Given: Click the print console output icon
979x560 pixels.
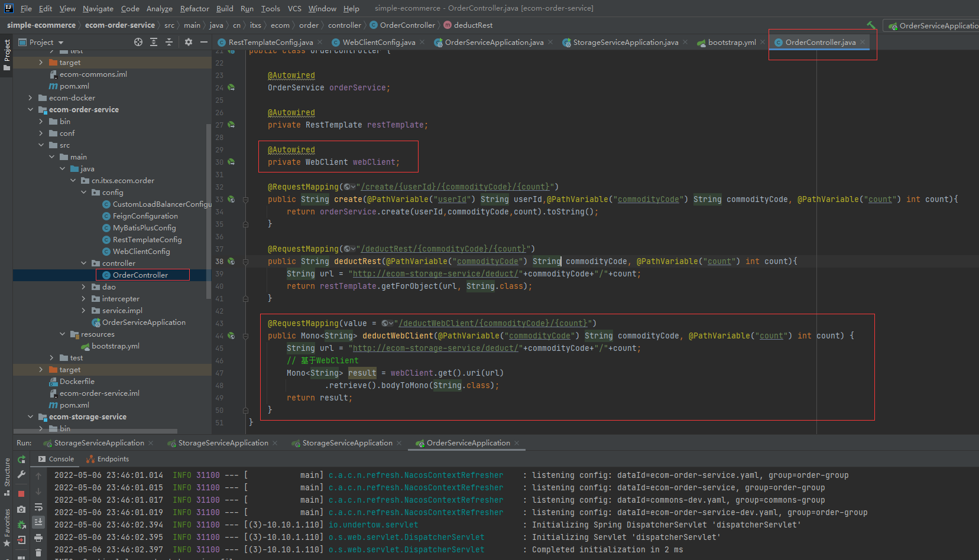Looking at the screenshot, I should pyautogui.click(x=38, y=538).
